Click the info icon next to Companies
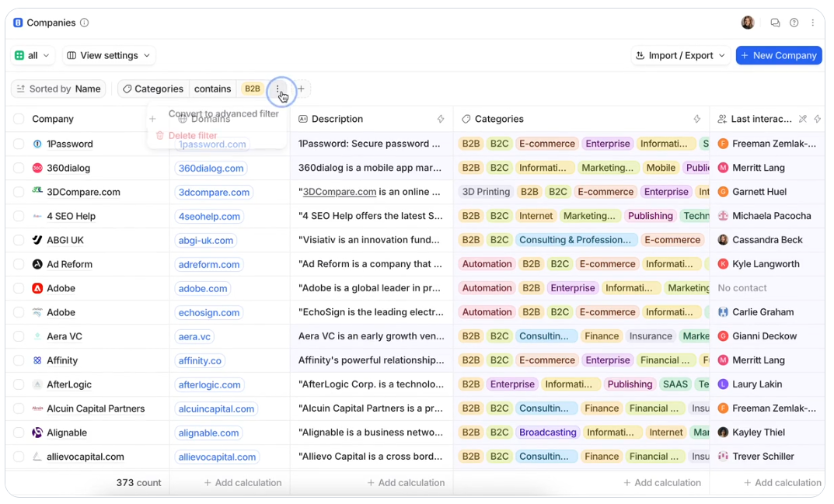This screenshot has height=504, width=834. [x=84, y=23]
